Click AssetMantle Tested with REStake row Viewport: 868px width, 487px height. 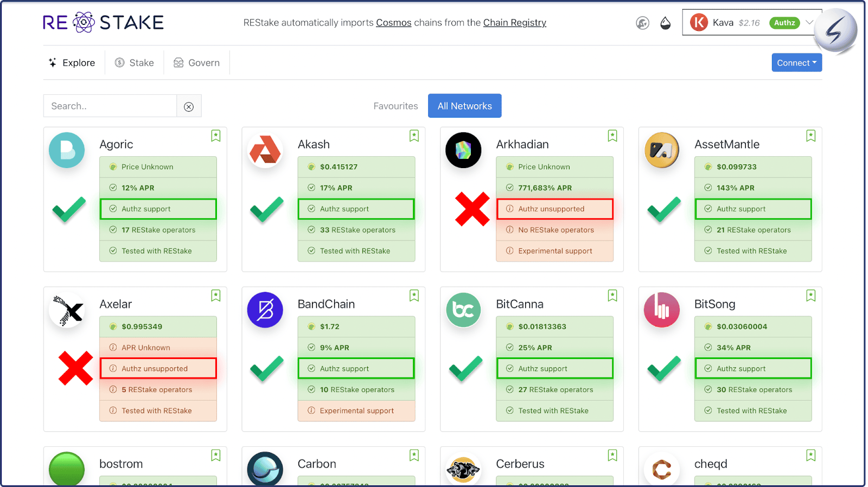pyautogui.click(x=753, y=251)
